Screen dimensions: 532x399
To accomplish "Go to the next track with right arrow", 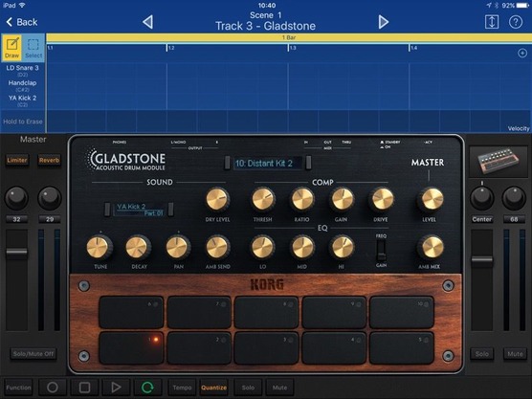I will tap(383, 22).
